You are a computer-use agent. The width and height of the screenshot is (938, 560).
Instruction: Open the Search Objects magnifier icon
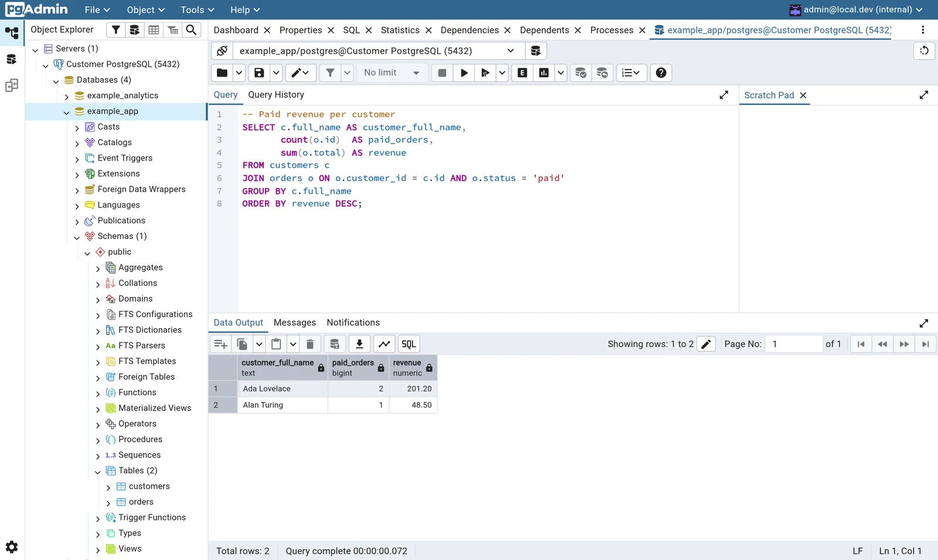pyautogui.click(x=191, y=30)
